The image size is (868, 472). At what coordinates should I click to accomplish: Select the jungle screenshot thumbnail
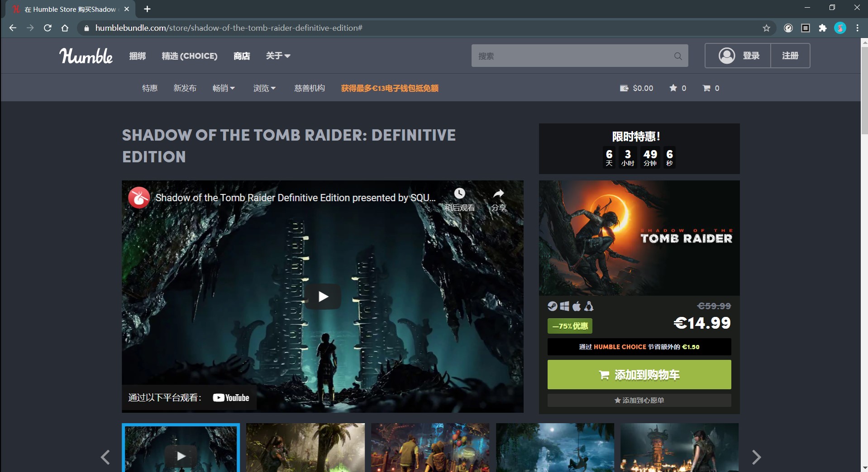pos(305,448)
